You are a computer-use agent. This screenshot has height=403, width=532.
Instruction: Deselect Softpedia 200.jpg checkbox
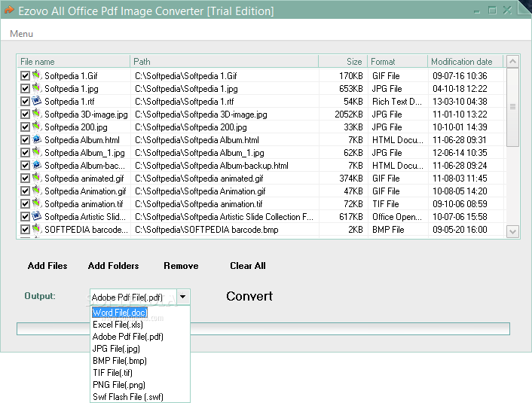click(x=25, y=127)
